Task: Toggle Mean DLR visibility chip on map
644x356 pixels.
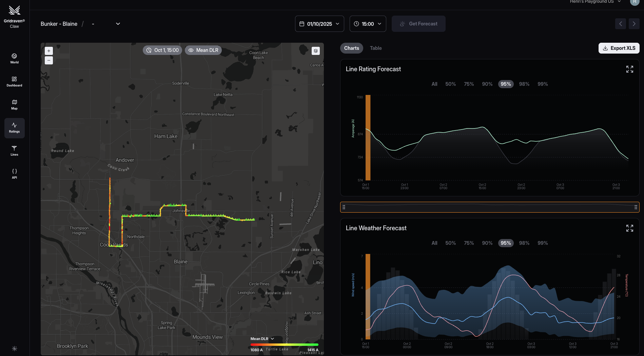Action: coord(203,50)
